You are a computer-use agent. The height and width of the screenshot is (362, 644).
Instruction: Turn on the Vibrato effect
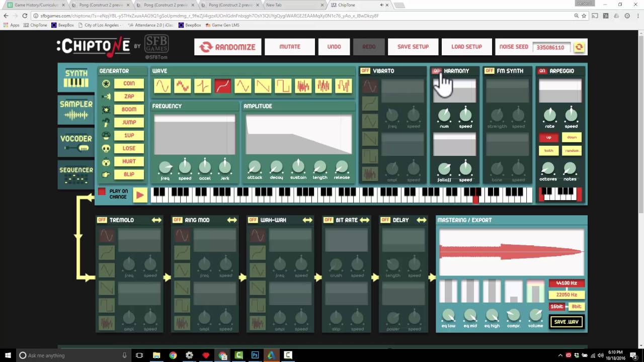click(x=365, y=71)
